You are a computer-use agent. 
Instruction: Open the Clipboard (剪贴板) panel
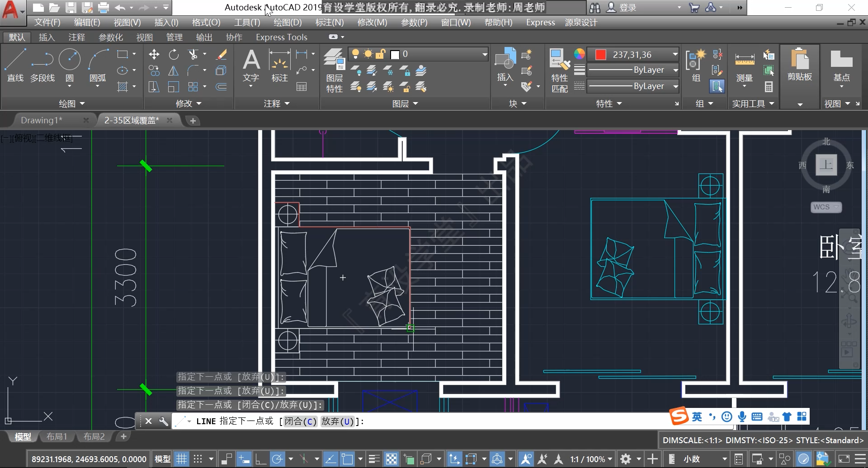800,66
